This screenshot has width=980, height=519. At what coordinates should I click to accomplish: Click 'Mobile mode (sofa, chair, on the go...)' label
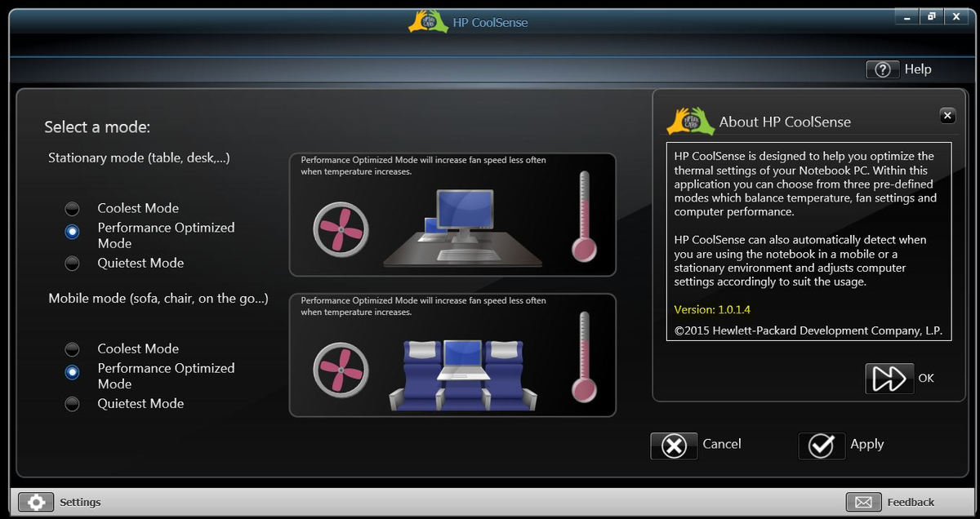(158, 298)
